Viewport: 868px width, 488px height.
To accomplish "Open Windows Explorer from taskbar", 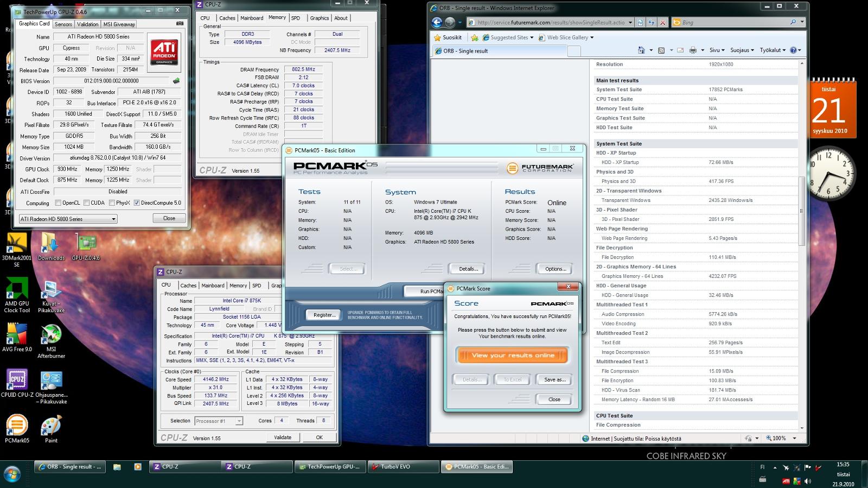I will click(117, 467).
